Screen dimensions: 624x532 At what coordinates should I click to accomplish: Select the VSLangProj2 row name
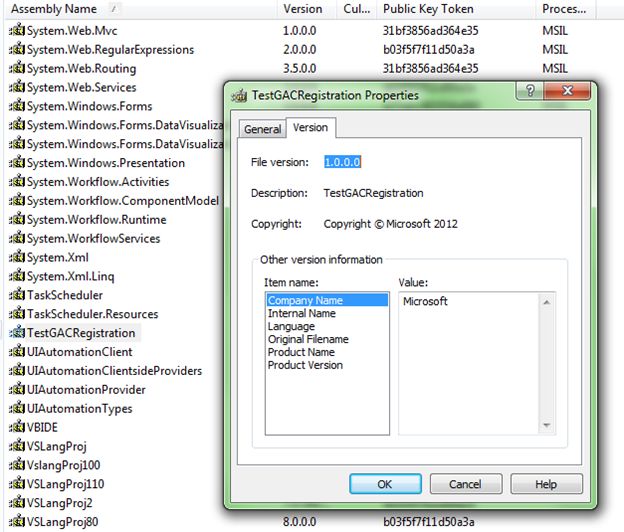point(59,503)
